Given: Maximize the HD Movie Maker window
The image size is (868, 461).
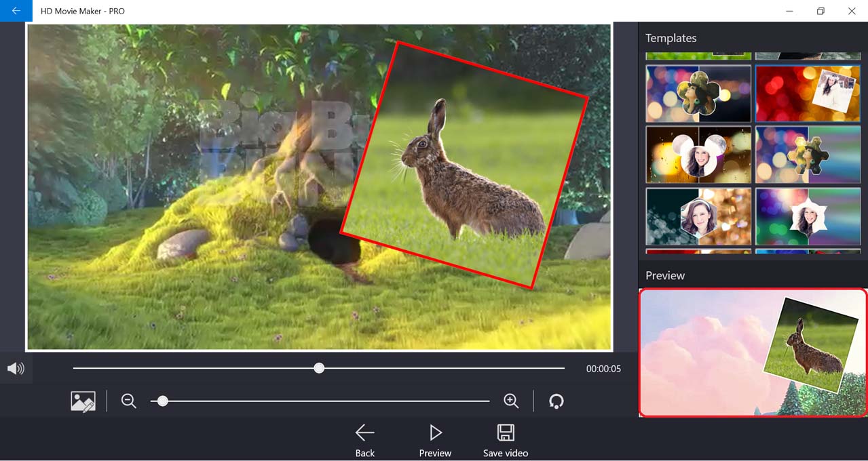Looking at the screenshot, I should 820,11.
